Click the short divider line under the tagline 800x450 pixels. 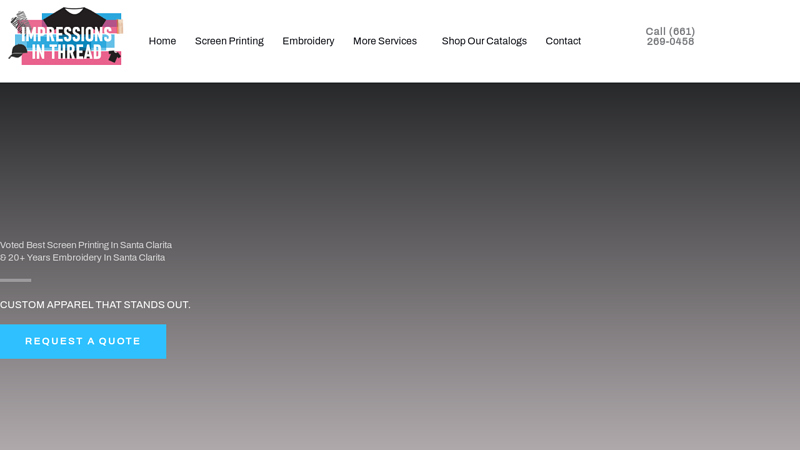pos(15,280)
